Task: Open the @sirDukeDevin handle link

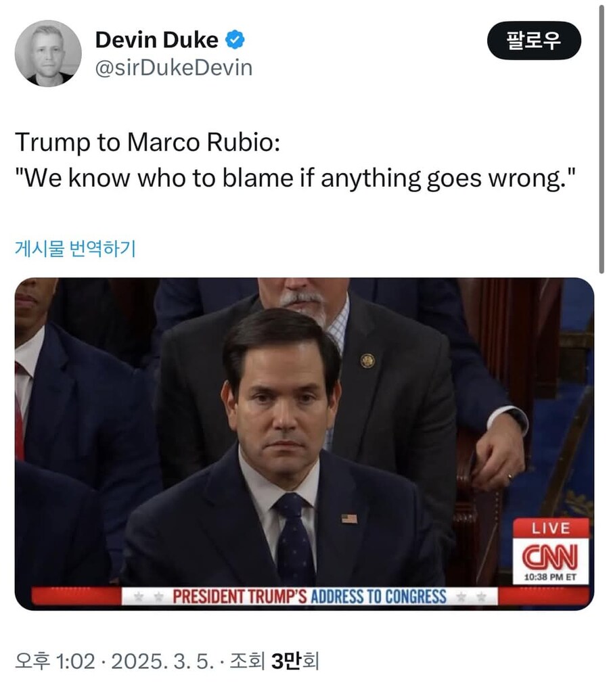Action: click(x=174, y=68)
